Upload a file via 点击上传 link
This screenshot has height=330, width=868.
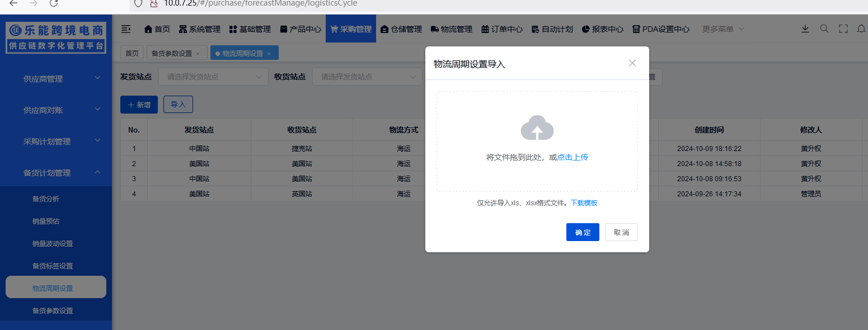[x=572, y=157]
